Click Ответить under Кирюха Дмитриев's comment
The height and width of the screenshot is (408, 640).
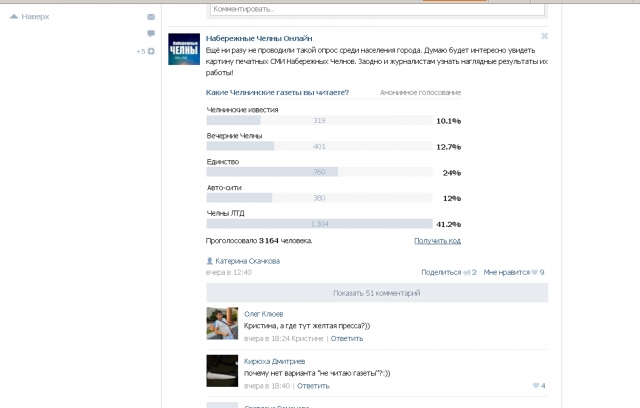tap(312, 386)
